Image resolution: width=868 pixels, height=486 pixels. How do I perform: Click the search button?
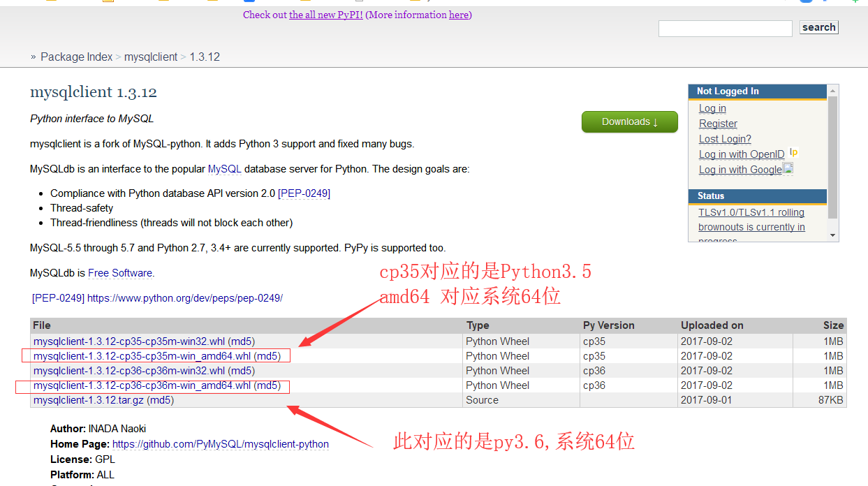819,27
